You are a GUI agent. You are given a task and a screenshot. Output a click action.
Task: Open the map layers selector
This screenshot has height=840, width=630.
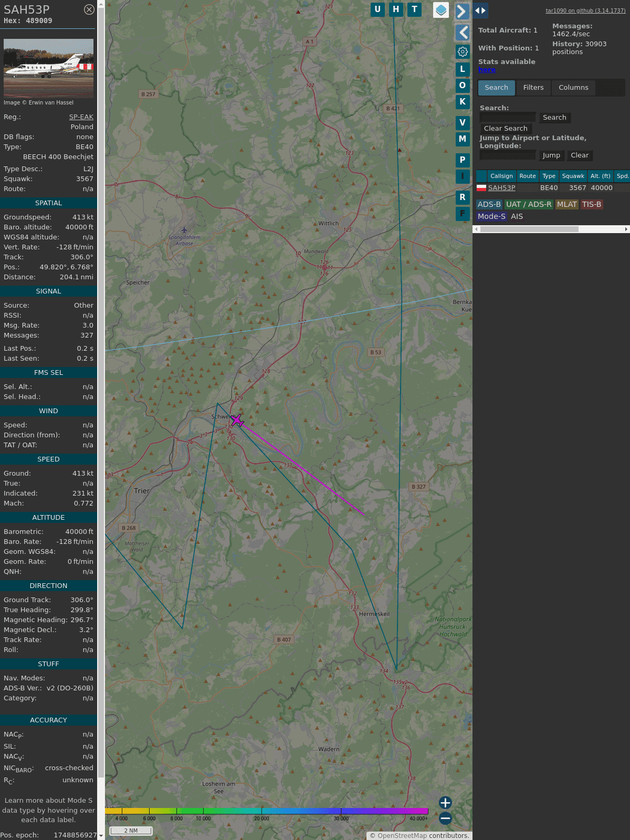click(441, 10)
